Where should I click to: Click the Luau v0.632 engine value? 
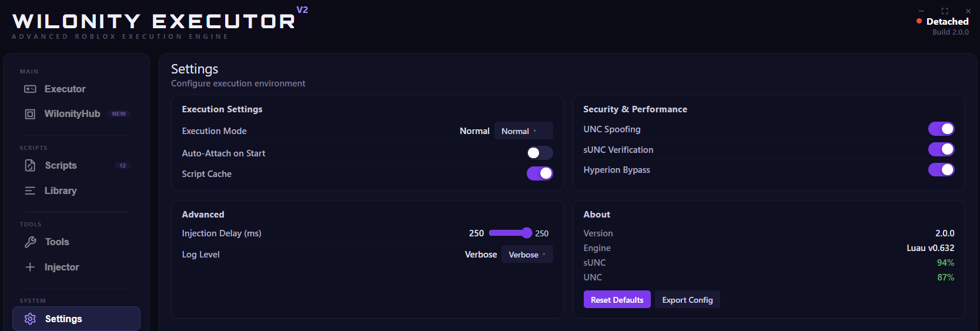pyautogui.click(x=931, y=248)
